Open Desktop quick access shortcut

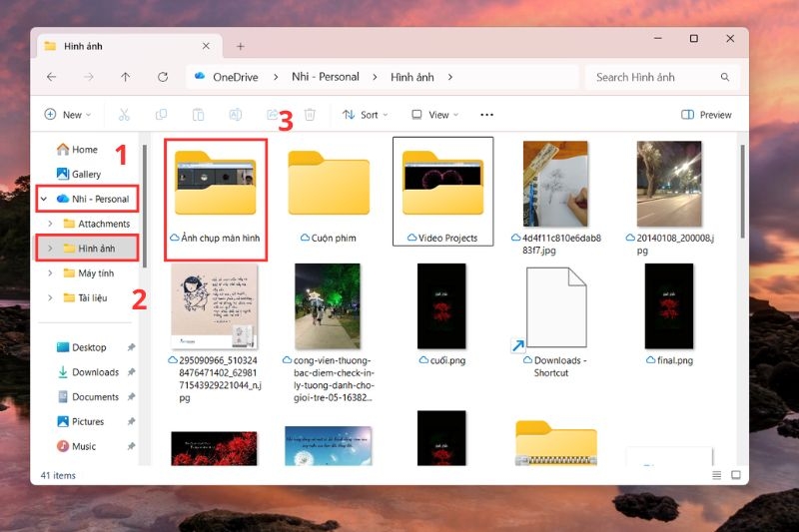click(82, 347)
